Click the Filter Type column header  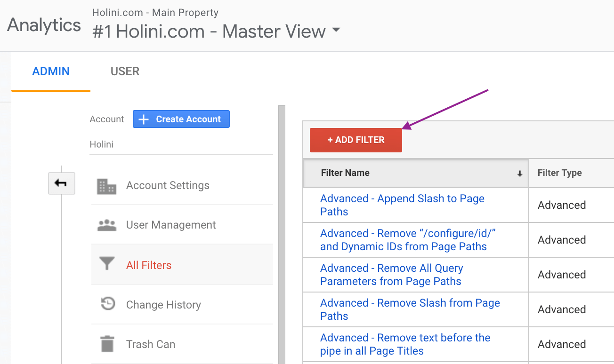pyautogui.click(x=572, y=173)
